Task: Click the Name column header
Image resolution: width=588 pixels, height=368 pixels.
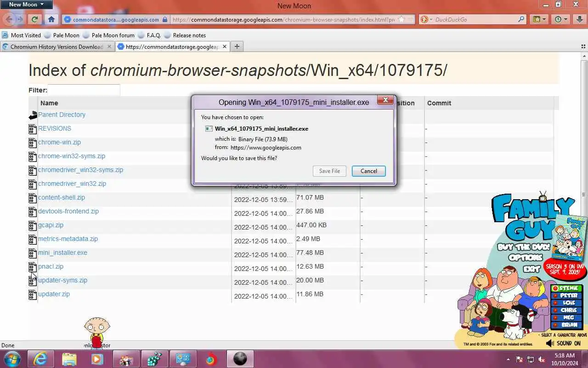Action: 49,103
